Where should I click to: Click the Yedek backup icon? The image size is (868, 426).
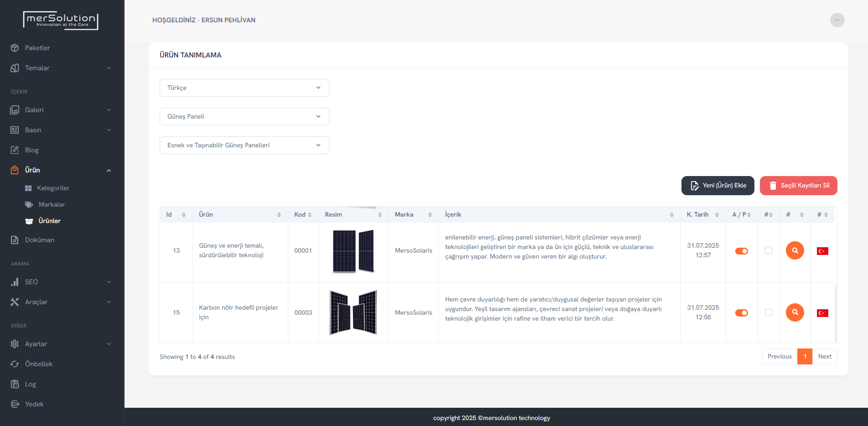coord(15,404)
